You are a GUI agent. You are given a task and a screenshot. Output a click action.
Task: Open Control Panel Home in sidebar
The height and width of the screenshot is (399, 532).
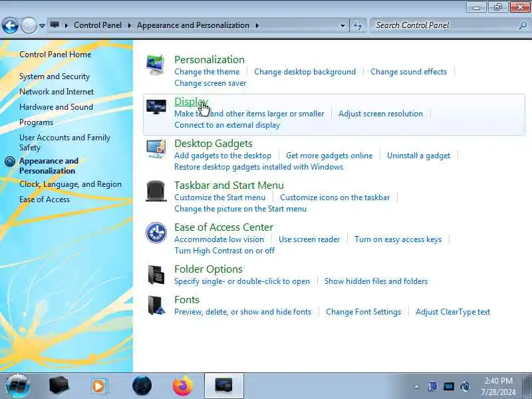click(x=55, y=55)
